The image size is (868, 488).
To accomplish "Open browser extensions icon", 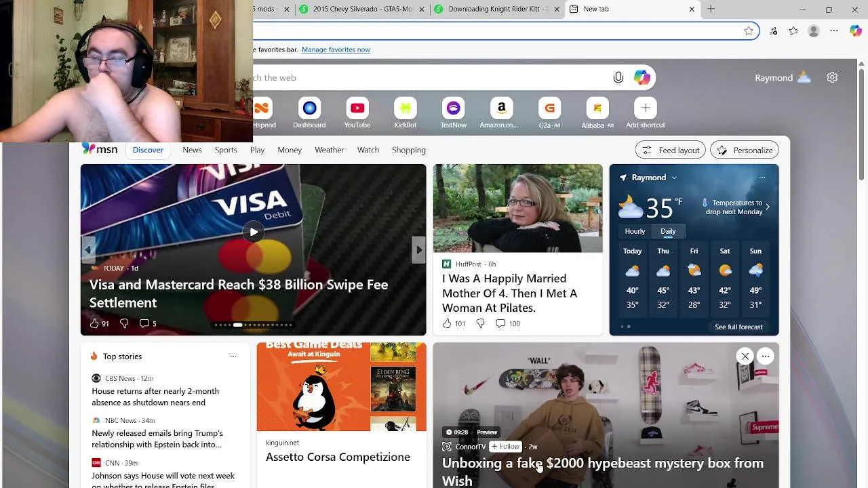I will [774, 30].
